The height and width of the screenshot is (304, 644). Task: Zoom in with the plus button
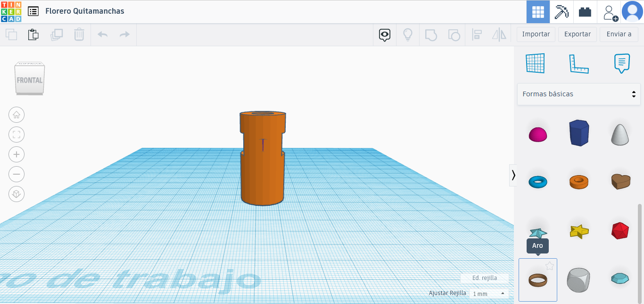(17, 154)
